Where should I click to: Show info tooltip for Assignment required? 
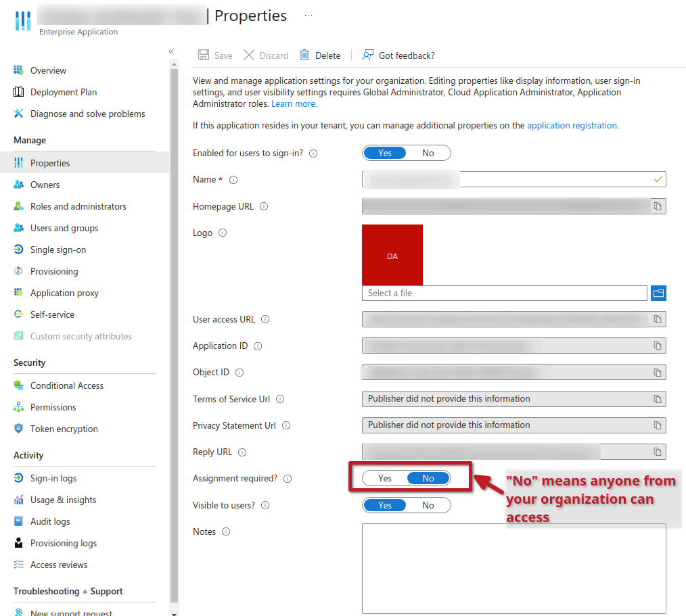click(x=288, y=479)
